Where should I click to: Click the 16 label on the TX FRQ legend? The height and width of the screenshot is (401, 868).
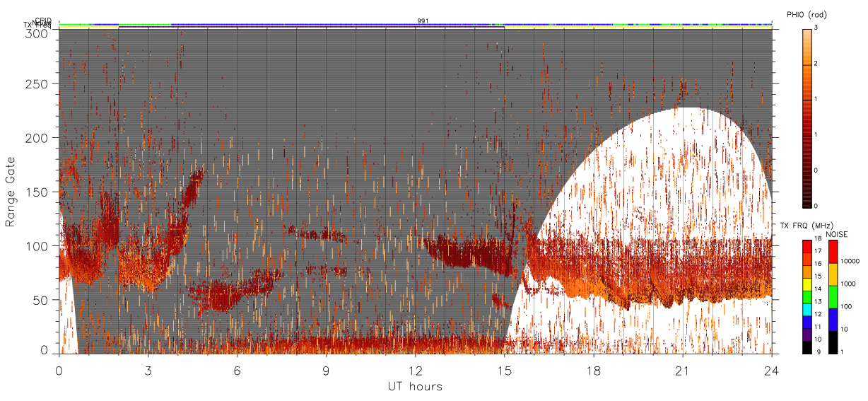pos(818,264)
